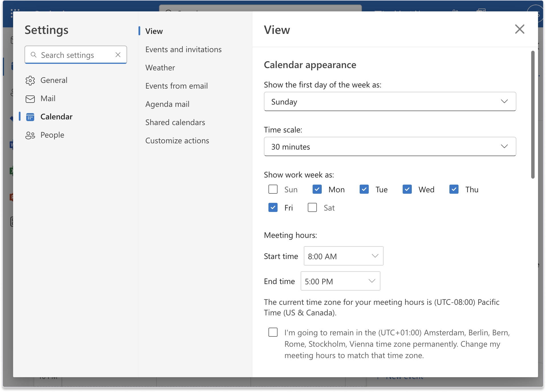
Task: Switch to Weather settings
Action: (x=160, y=68)
